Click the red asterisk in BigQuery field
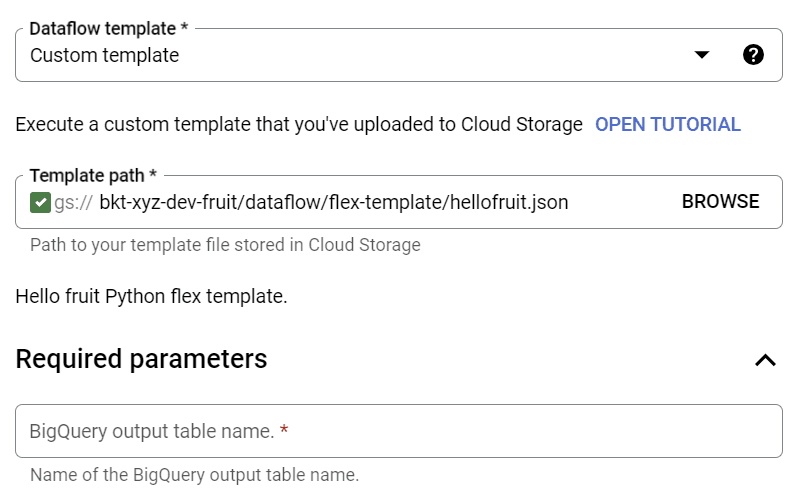 (x=284, y=429)
